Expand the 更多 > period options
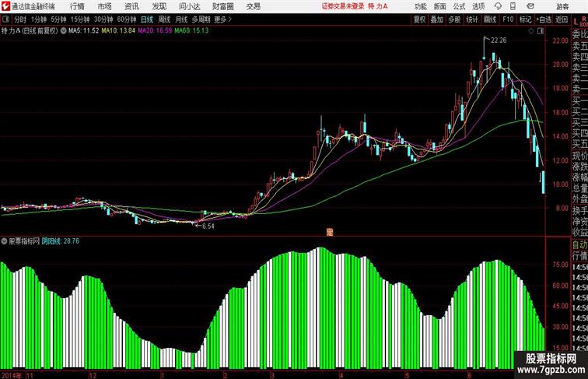 coord(222,19)
